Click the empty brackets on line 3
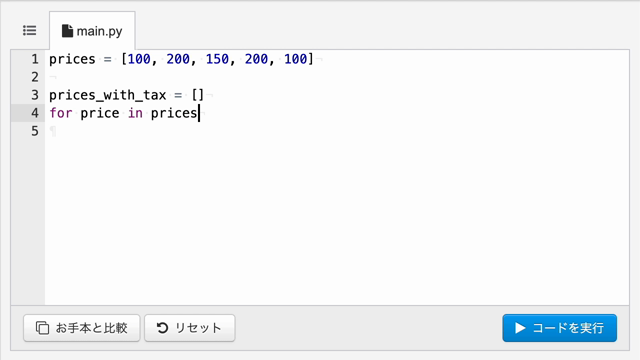 click(198, 95)
